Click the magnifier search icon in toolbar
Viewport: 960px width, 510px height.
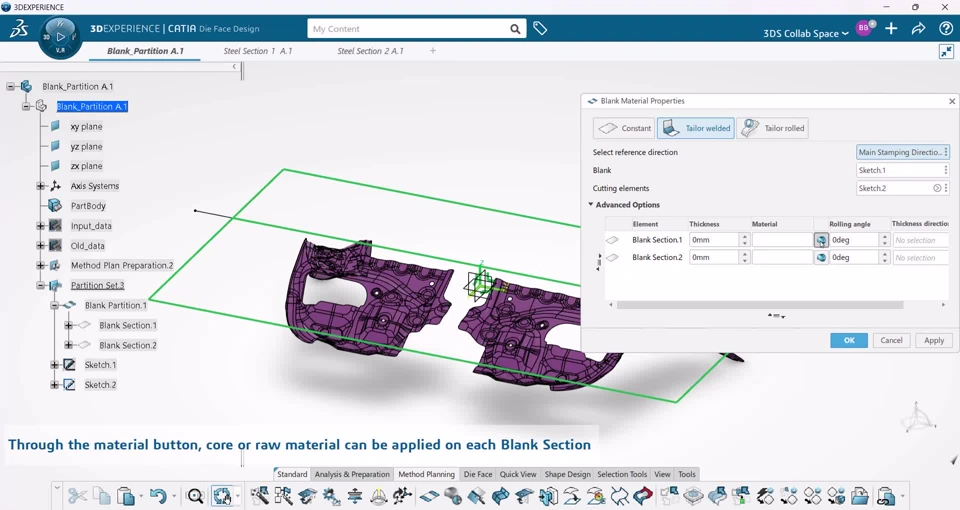tap(195, 495)
